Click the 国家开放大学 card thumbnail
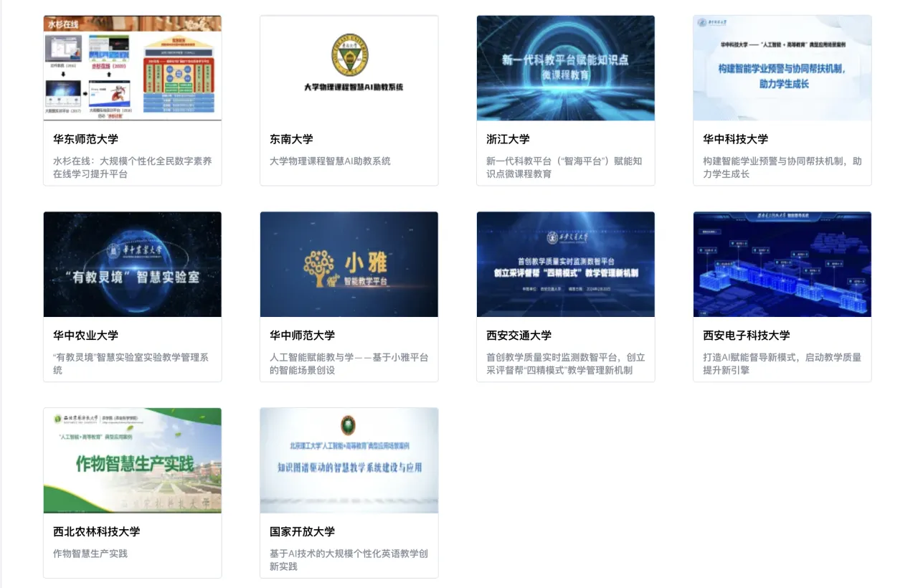918x588 pixels. (x=349, y=460)
